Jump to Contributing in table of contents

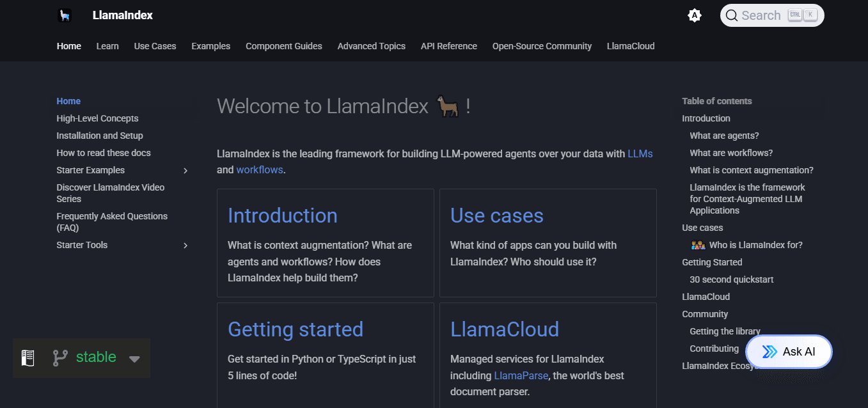[x=714, y=349]
